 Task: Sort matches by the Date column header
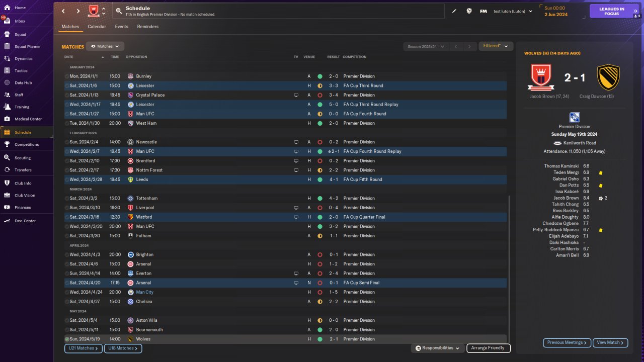click(69, 57)
